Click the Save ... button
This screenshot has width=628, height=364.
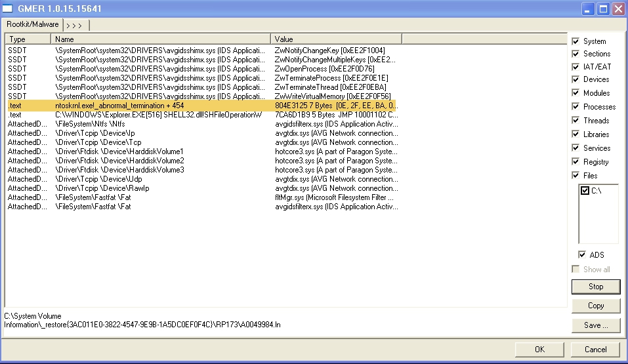[596, 325]
